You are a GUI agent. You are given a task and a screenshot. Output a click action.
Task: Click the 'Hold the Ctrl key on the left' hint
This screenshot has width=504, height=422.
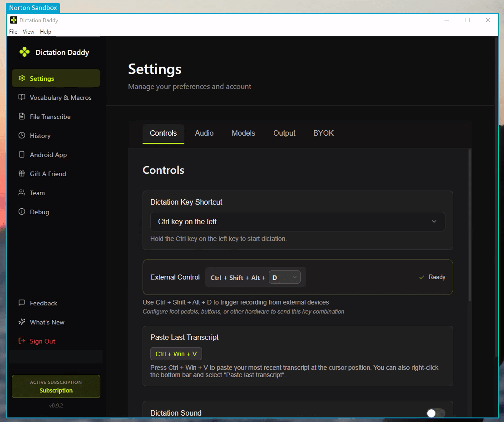coord(218,239)
